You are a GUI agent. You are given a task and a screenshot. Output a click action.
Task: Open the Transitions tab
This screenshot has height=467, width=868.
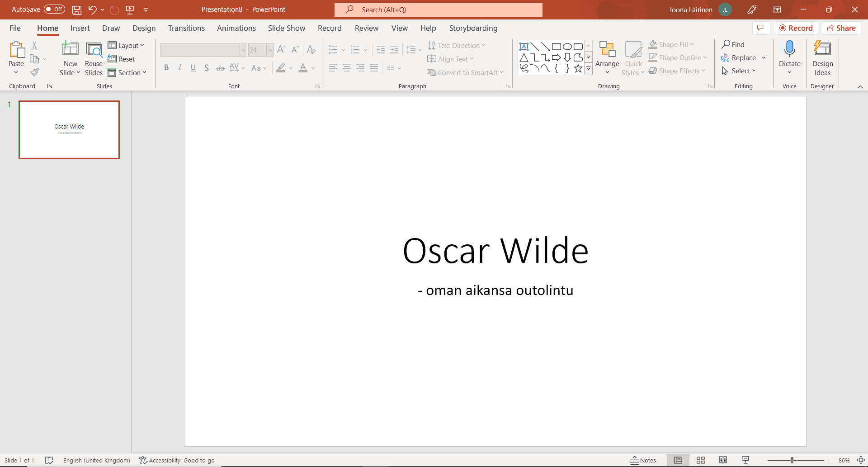(186, 28)
